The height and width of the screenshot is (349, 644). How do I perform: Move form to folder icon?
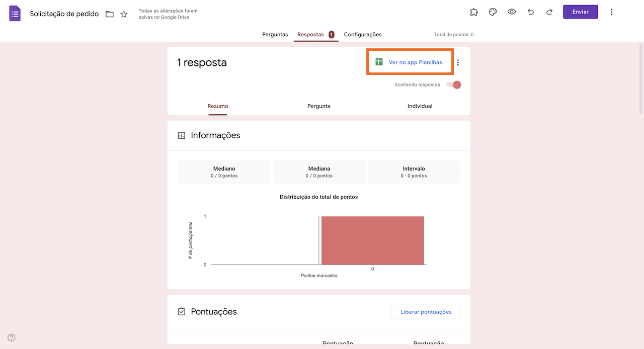110,14
